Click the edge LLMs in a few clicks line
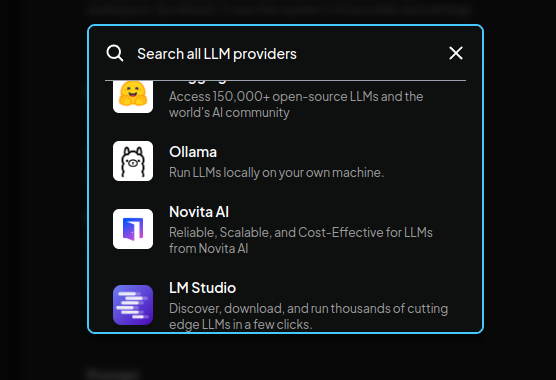The image size is (556, 380). [241, 324]
